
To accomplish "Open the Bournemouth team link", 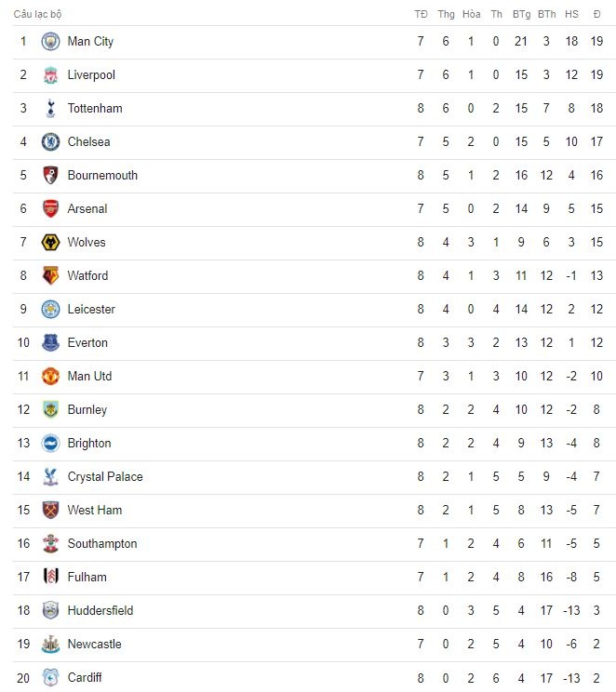I will (x=102, y=176).
